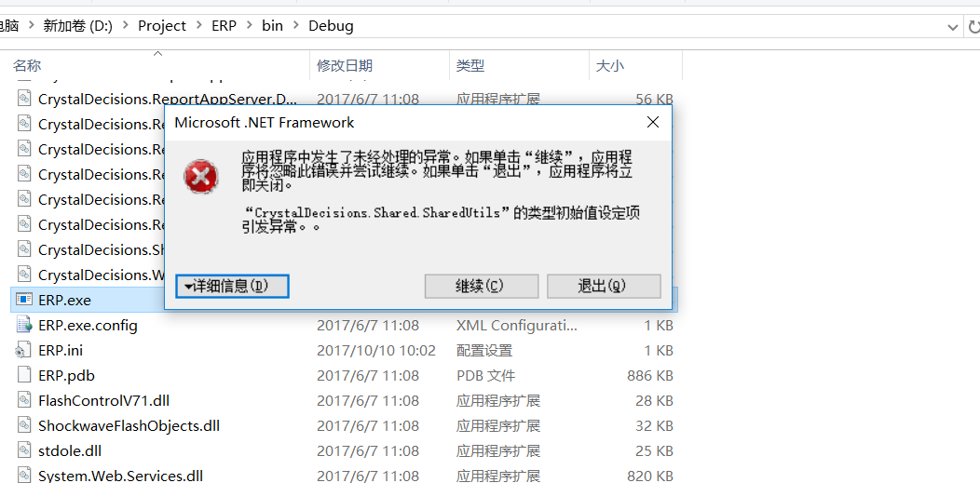Click the 28 KB size cell
Viewport: 980px width, 483px height.
pyautogui.click(x=654, y=400)
